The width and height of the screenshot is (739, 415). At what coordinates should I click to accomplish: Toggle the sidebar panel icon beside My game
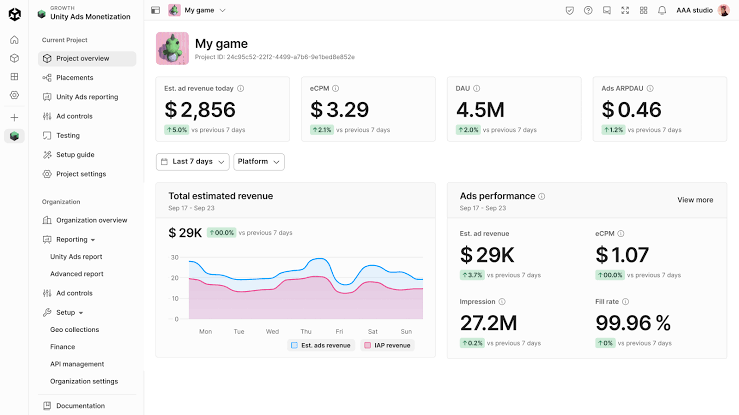(x=156, y=10)
